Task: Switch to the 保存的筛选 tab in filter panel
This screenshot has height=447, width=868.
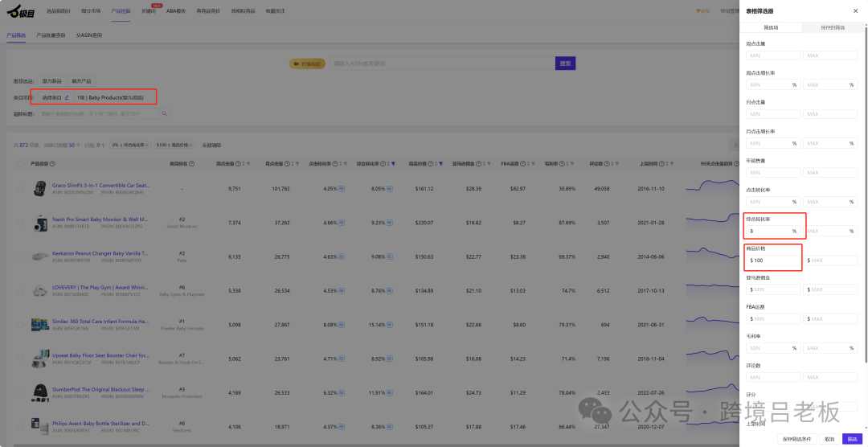Action: 835,27
